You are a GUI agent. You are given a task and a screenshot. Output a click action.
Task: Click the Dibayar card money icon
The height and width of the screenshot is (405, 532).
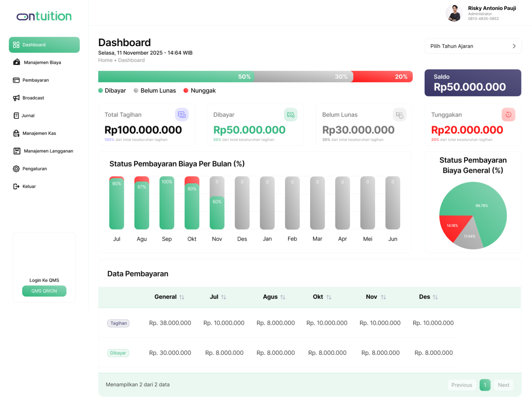click(x=291, y=115)
